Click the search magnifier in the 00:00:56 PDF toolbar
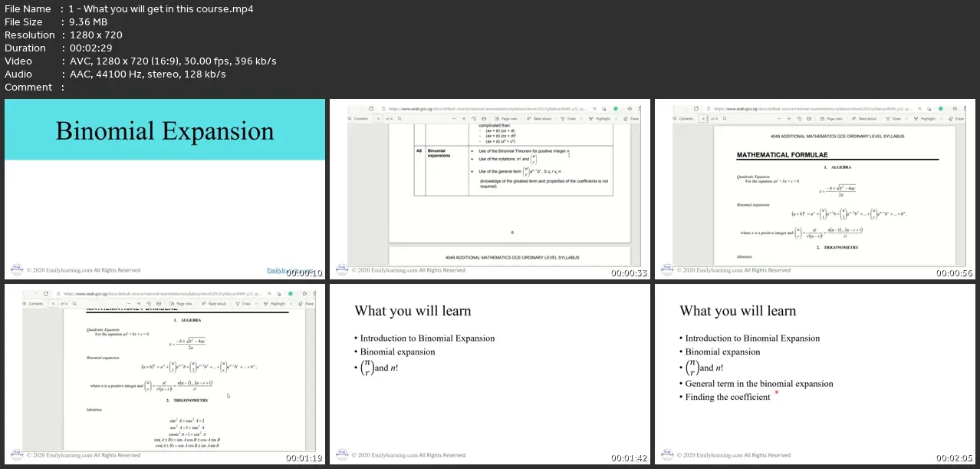980x469 pixels. 725,118
